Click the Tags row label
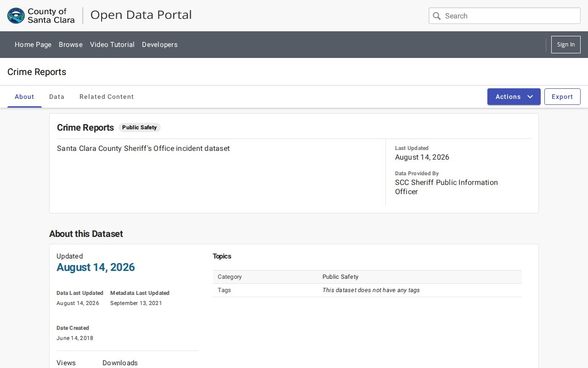The height and width of the screenshot is (368, 588). point(224,290)
